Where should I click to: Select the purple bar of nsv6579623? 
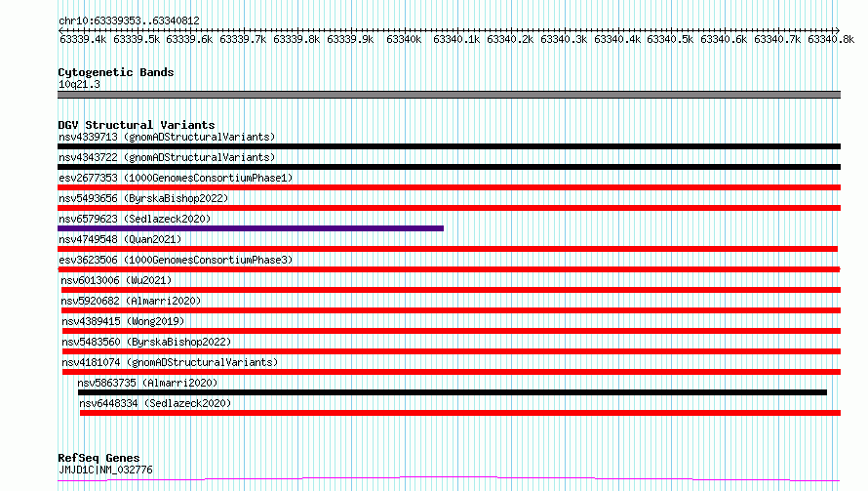coord(251,228)
